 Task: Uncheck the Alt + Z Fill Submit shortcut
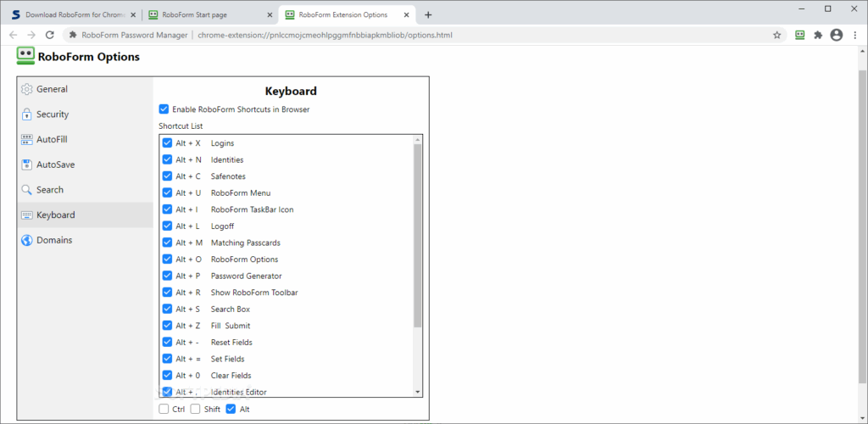167,326
